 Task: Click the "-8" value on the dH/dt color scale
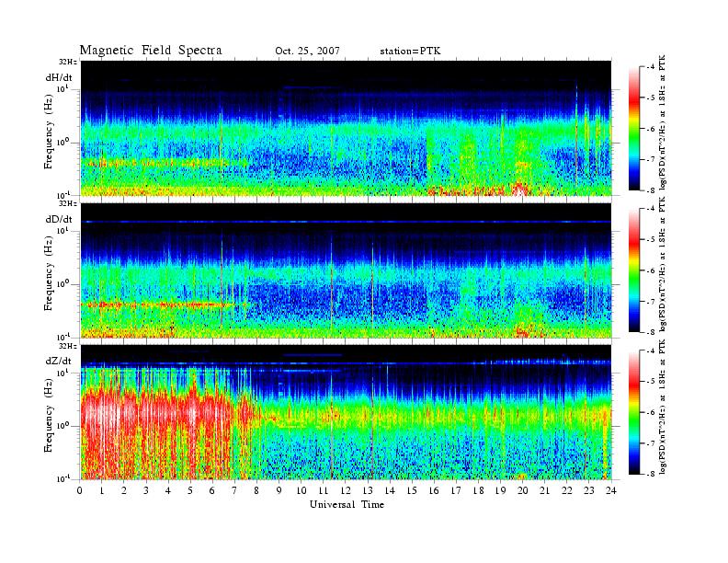(x=650, y=190)
